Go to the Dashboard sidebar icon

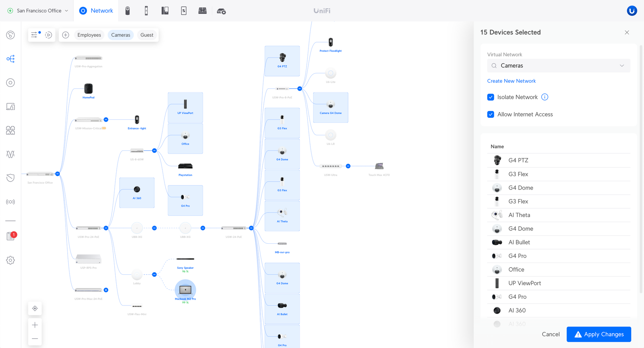[10, 35]
